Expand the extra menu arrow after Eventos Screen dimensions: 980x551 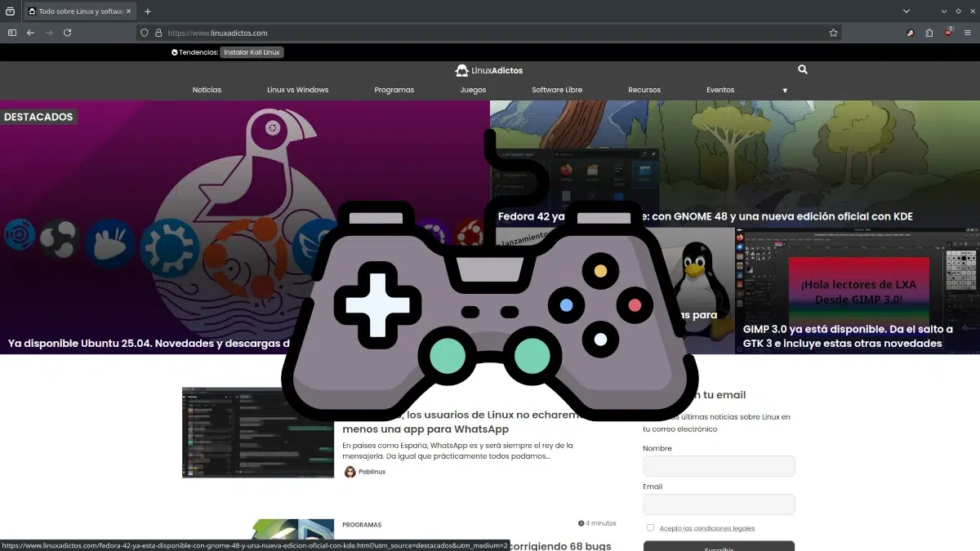(785, 91)
